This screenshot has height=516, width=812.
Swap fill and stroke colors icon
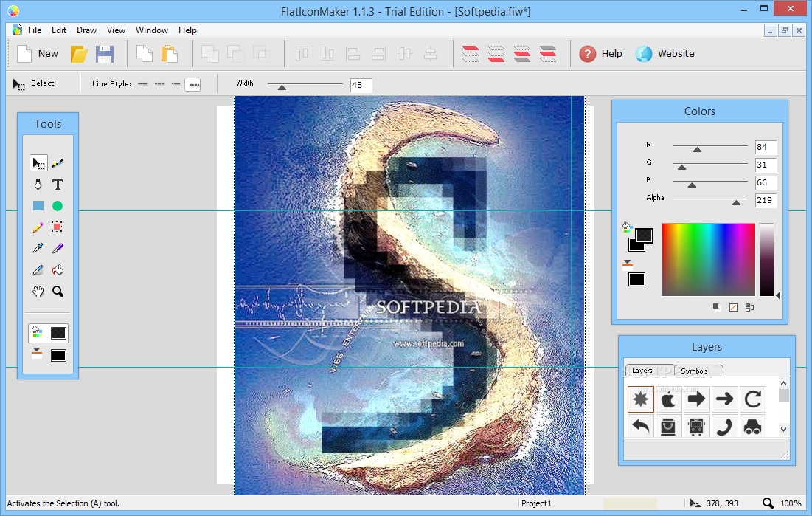click(x=749, y=308)
